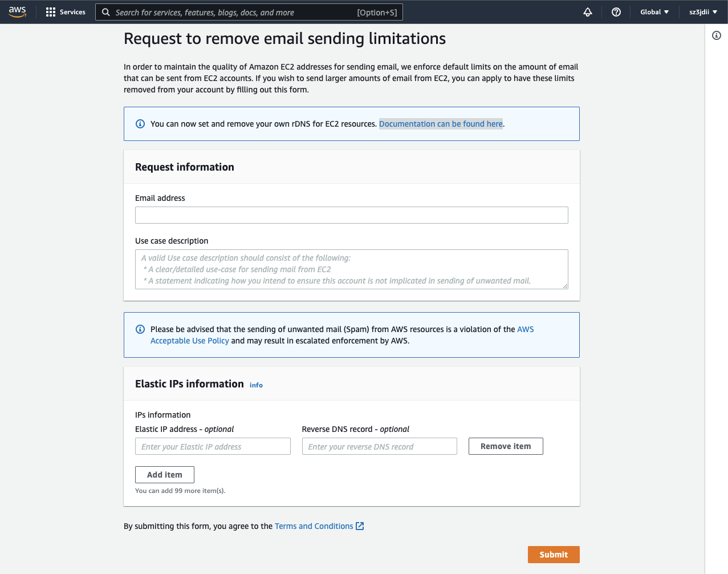
Task: Click the info icon in the spam warning banner
Action: coord(140,329)
